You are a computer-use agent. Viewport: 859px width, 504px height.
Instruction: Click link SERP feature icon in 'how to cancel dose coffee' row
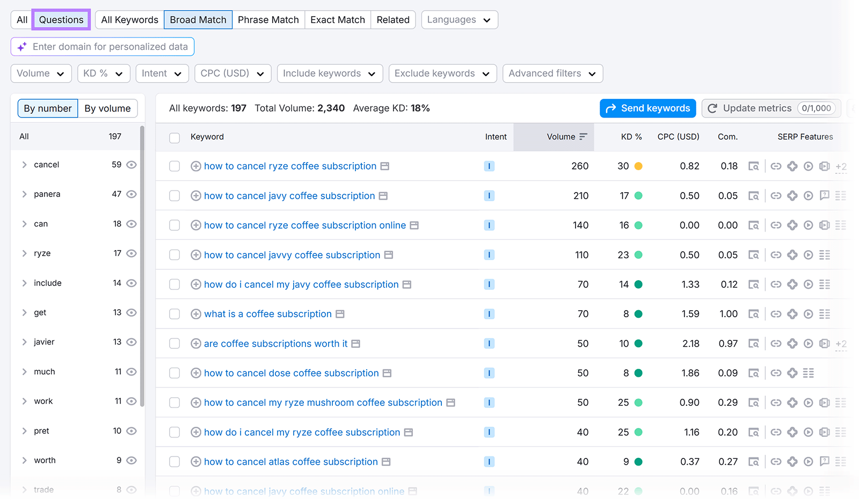point(776,373)
